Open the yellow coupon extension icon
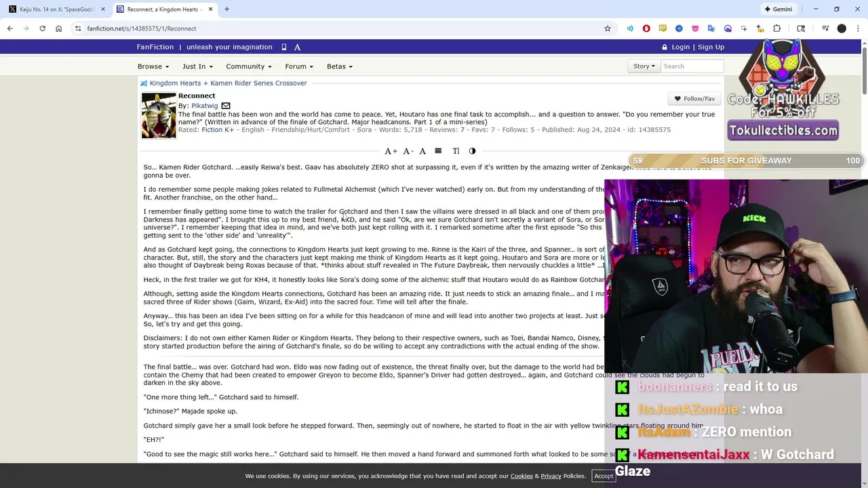 tap(663, 28)
